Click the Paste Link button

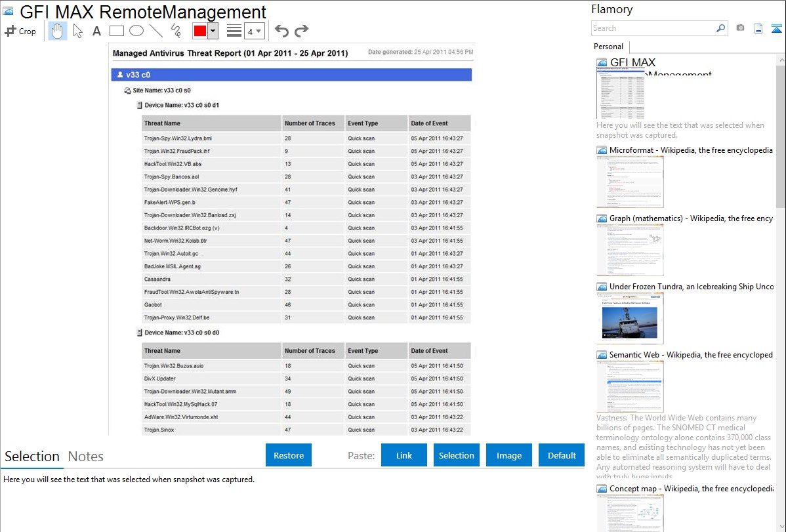click(x=404, y=455)
